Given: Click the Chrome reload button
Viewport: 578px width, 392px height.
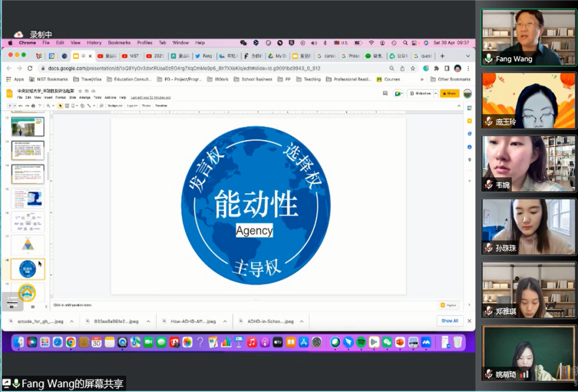Looking at the screenshot, I should pos(30,68).
